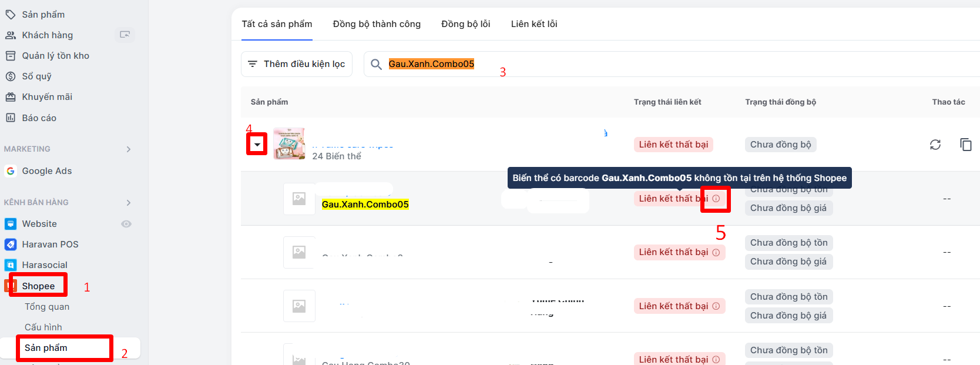Click the filter lines icon

(x=253, y=64)
